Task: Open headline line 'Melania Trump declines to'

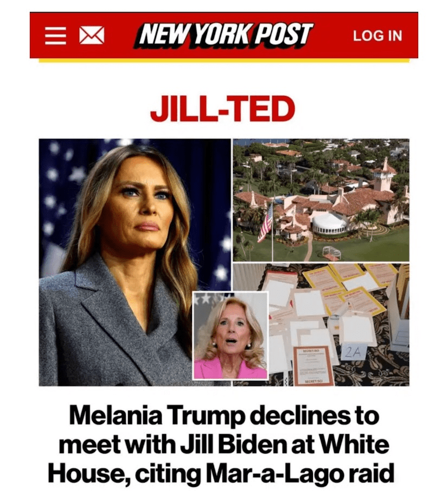Action: point(224,417)
